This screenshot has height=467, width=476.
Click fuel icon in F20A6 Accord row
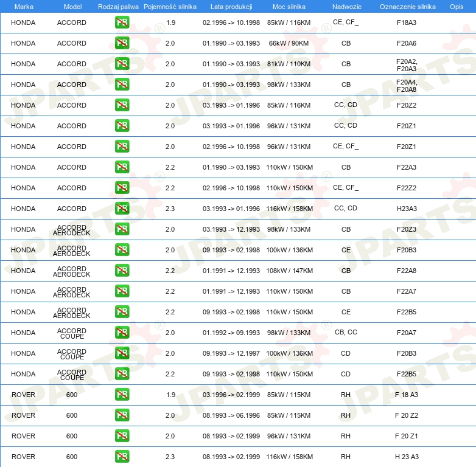122,43
